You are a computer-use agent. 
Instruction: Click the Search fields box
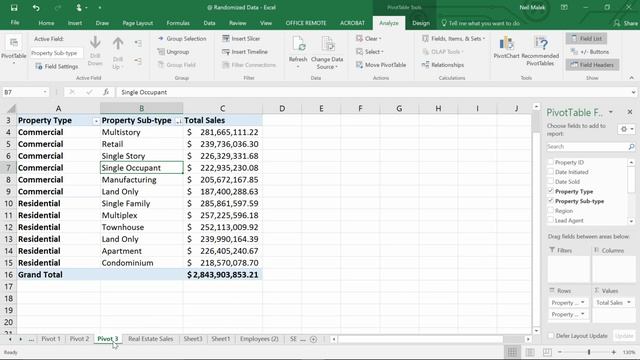click(587, 147)
